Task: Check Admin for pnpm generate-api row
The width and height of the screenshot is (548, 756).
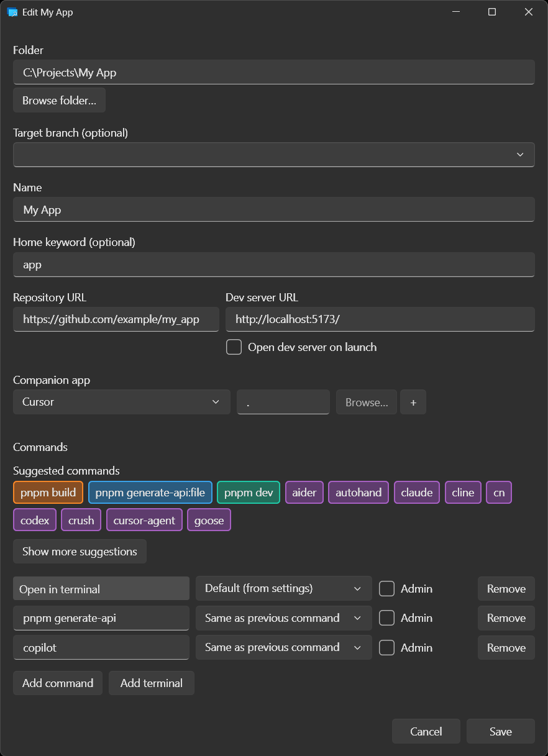Action: point(386,617)
